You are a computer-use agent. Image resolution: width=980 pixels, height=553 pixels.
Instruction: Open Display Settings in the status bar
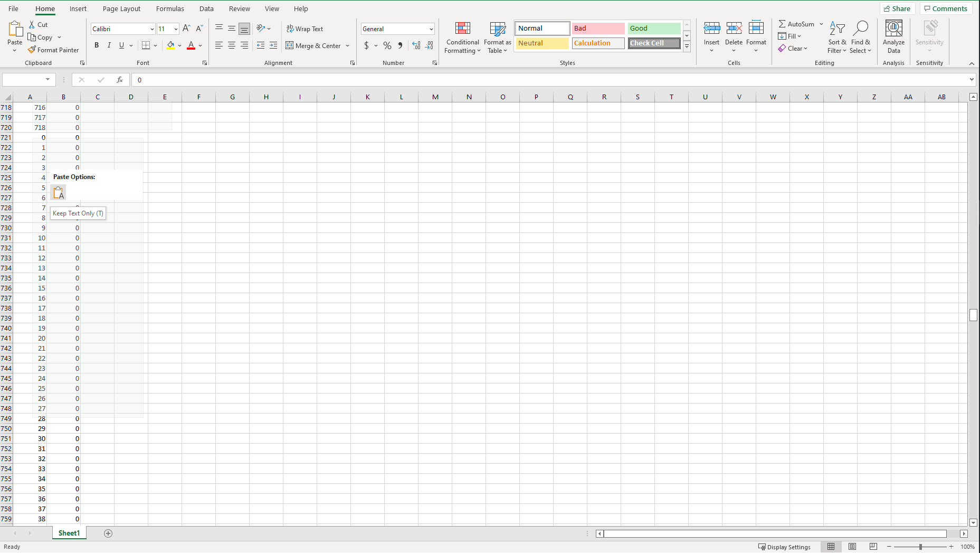pyautogui.click(x=784, y=547)
